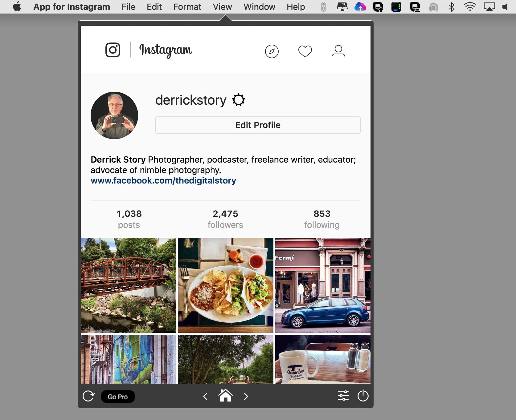Viewport: 516px width, 420px height.
Task: Click the gray headphones menu bar icon
Action: 433,7
